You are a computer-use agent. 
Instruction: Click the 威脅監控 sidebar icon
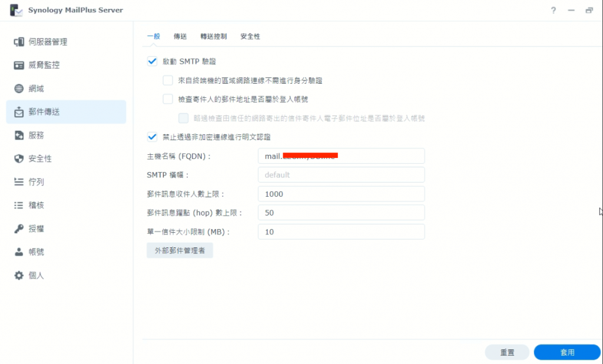19,65
